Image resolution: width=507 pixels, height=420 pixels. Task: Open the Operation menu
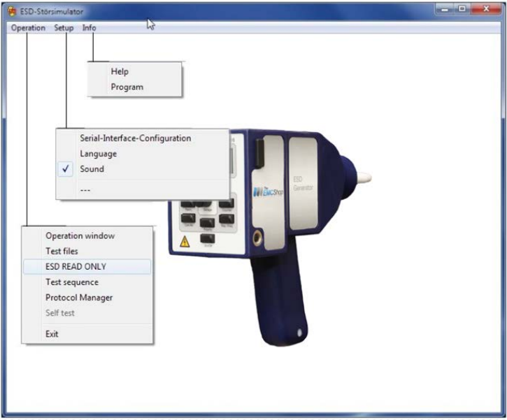[28, 28]
